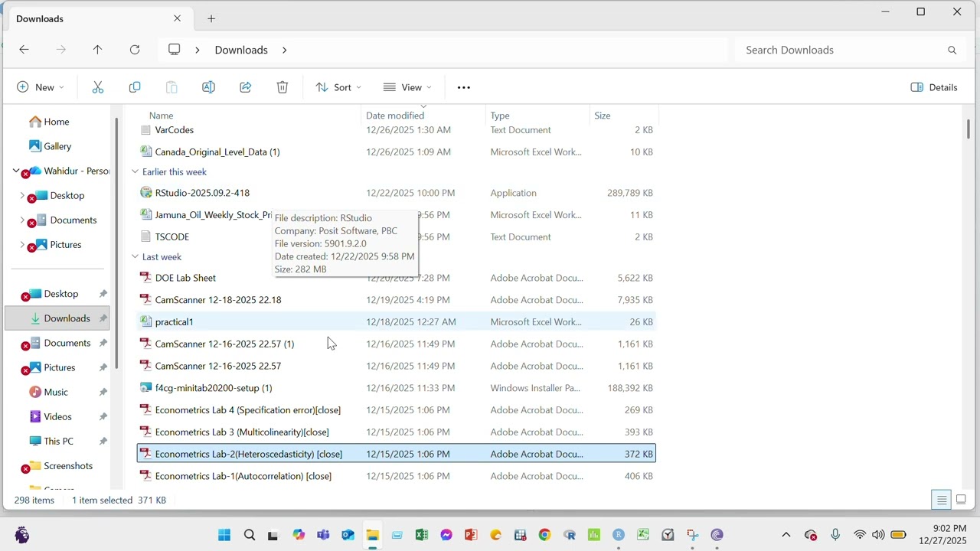Click the Rename icon in toolbar
This screenshot has width=980, height=551.
tap(208, 87)
